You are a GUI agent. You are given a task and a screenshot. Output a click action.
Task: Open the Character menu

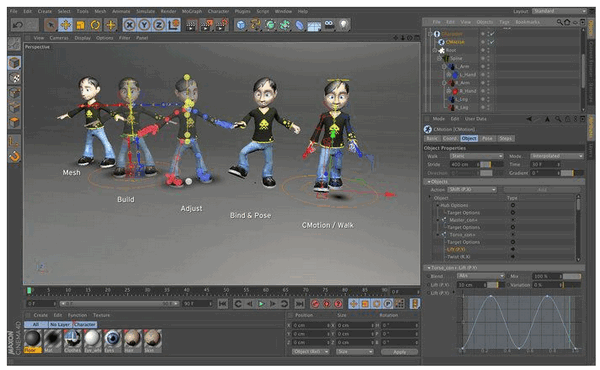[x=218, y=11]
